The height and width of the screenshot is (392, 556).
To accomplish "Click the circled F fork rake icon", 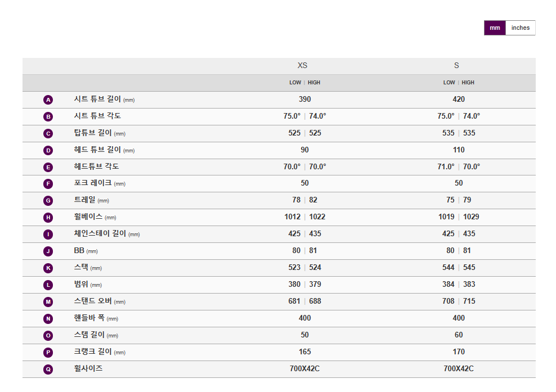I will 48,184.
